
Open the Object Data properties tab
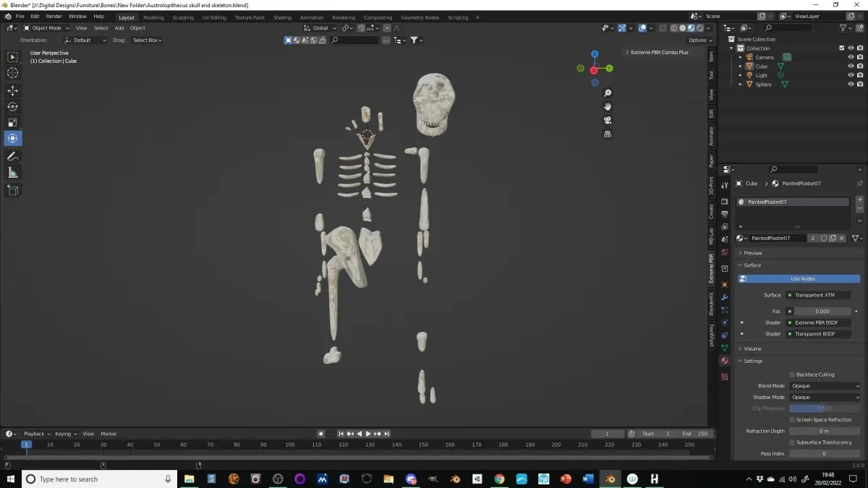[x=724, y=348]
